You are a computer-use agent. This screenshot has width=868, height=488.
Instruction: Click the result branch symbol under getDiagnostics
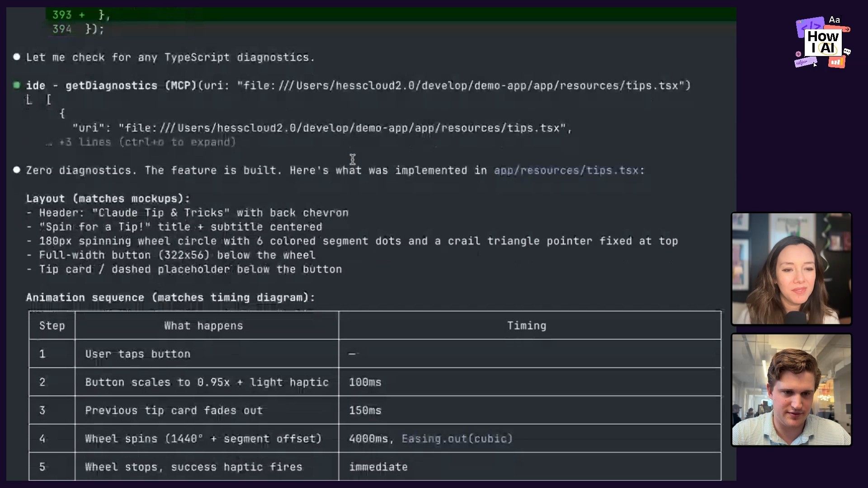(x=29, y=100)
